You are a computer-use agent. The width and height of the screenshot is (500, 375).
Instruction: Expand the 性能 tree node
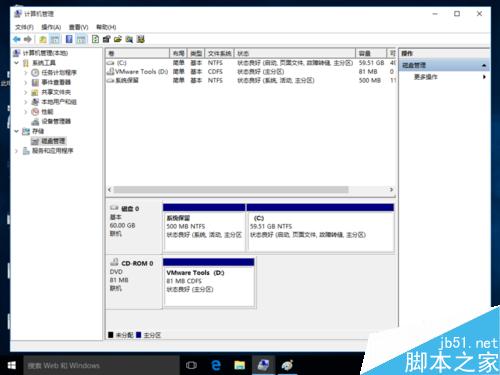[x=26, y=112]
